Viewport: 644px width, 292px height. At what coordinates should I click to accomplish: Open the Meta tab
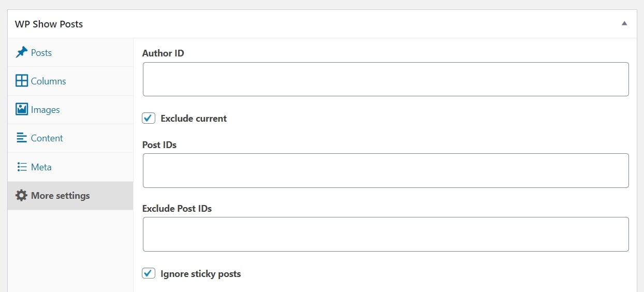[x=41, y=167]
